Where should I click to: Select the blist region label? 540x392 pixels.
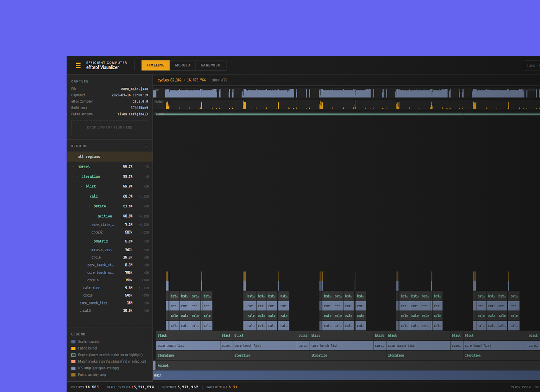91,186
